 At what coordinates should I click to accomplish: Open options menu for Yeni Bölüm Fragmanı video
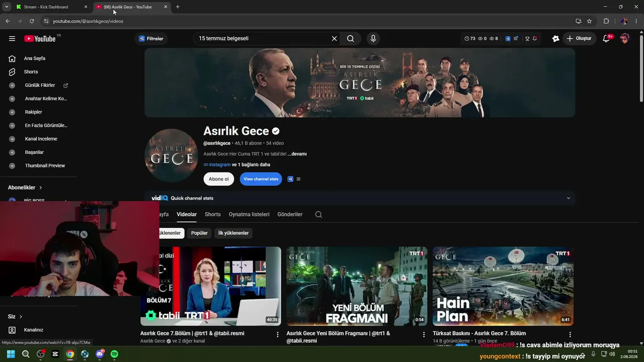(x=424, y=334)
